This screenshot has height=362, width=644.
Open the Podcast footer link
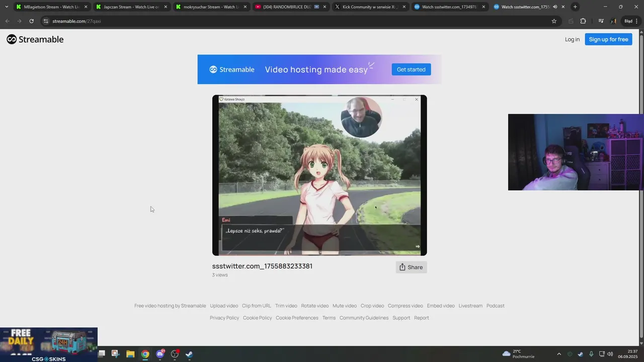(x=496, y=306)
